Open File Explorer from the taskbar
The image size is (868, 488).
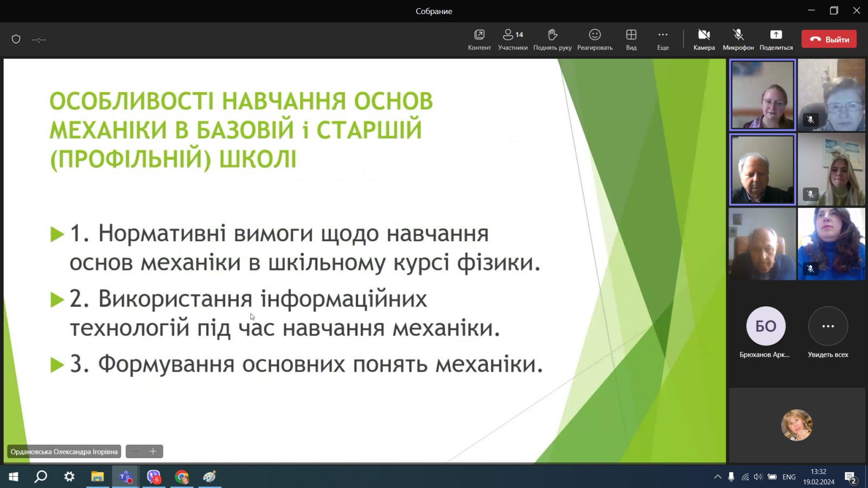click(98, 477)
